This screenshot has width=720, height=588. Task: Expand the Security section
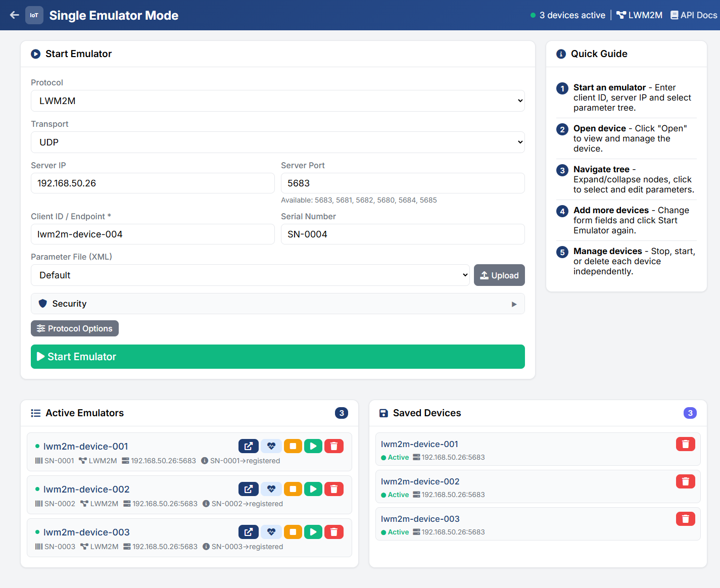click(x=278, y=304)
